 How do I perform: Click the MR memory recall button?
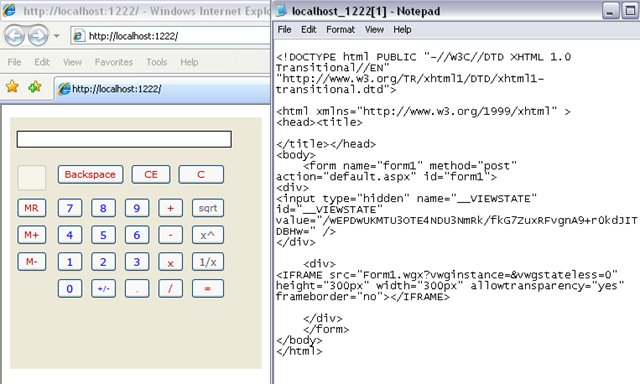[x=31, y=208]
